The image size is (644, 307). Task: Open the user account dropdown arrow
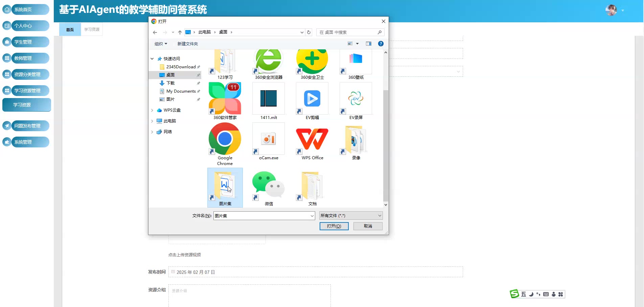point(623,10)
